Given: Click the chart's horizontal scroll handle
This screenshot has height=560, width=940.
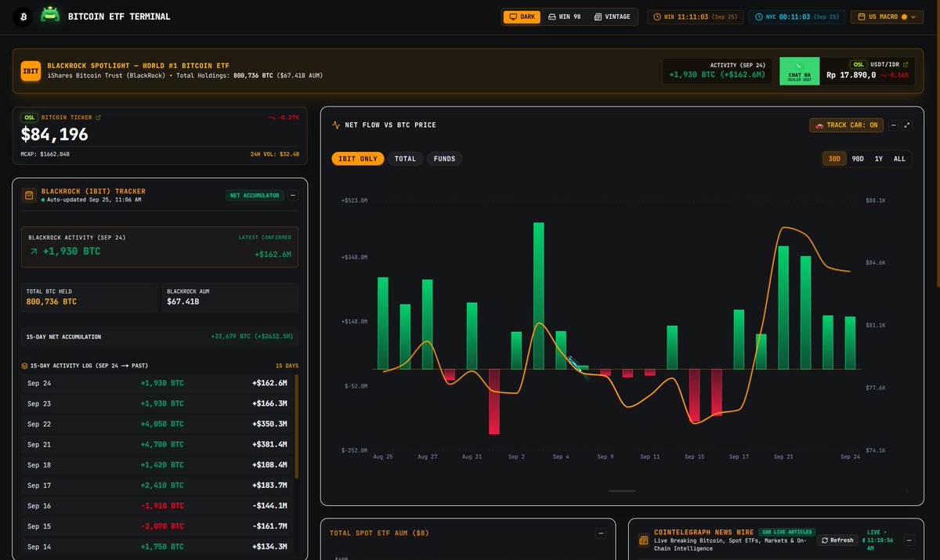Looking at the screenshot, I should pos(622,491).
